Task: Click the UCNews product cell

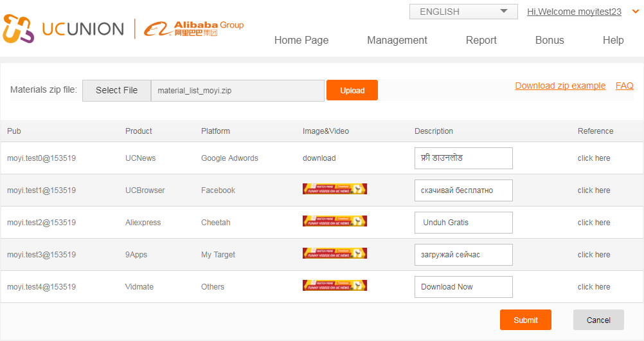Action: click(141, 158)
